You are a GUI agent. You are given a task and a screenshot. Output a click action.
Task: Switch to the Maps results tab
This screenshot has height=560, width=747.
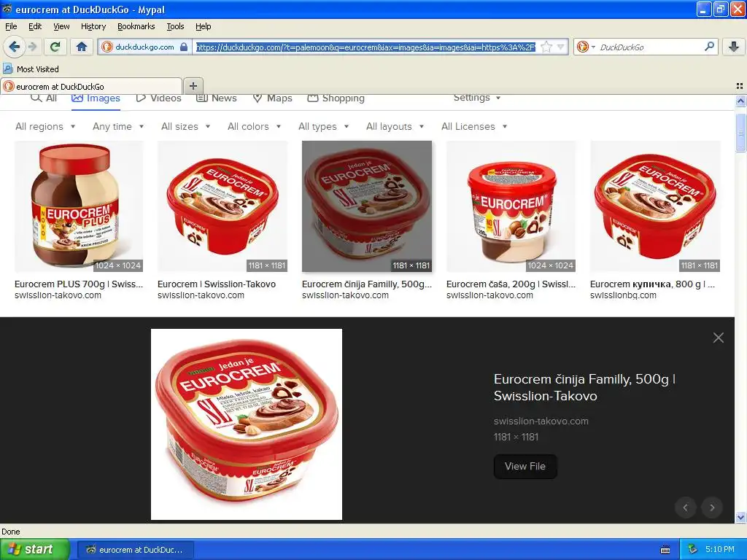point(272,98)
